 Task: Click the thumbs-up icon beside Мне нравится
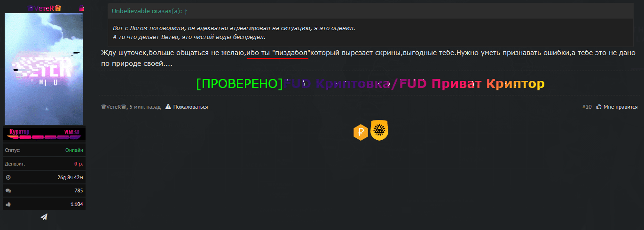point(599,107)
